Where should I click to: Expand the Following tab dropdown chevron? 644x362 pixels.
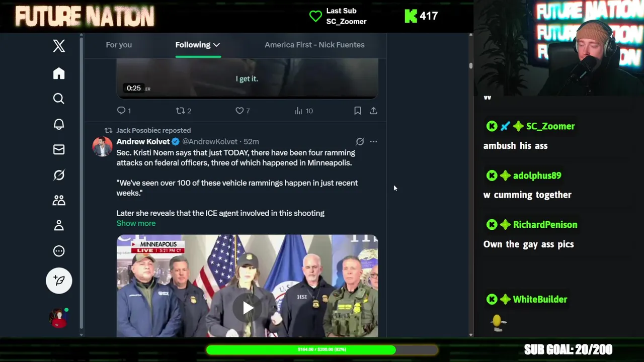coord(216,45)
